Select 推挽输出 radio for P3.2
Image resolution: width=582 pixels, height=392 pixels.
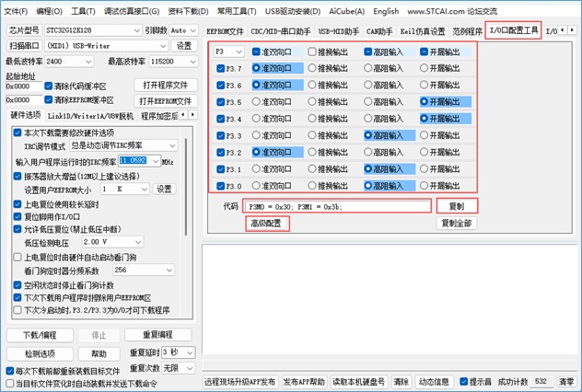click(312, 152)
